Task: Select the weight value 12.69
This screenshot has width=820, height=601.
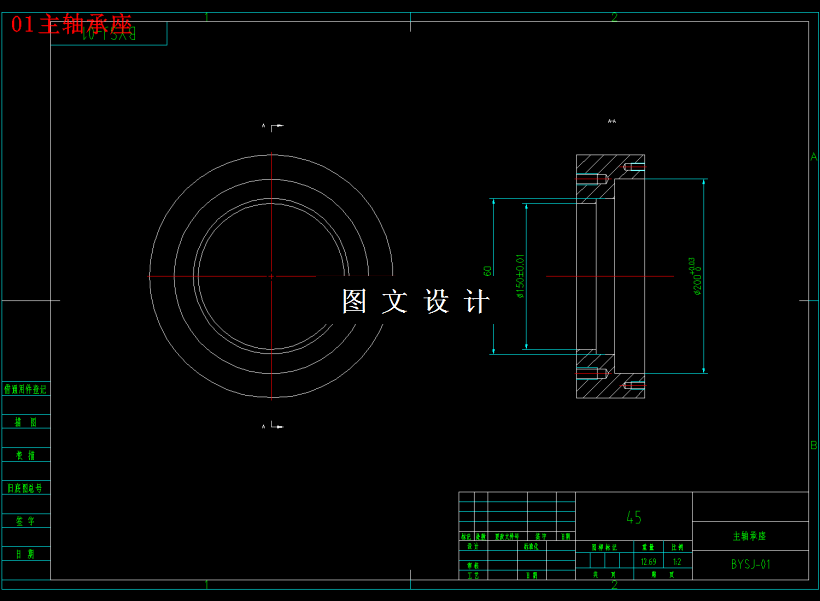Action: click(x=648, y=562)
